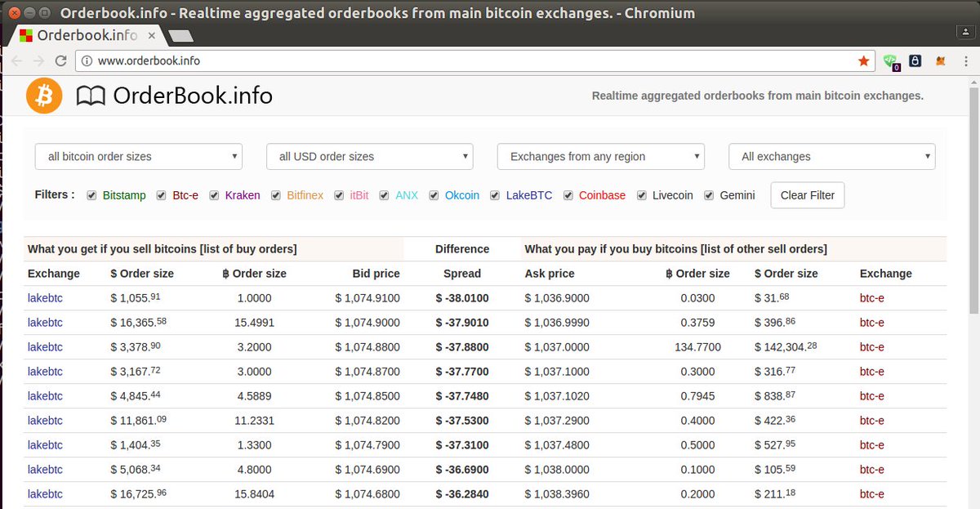Uncheck the Coinbase filter checkbox
The height and width of the screenshot is (509, 980).
tap(568, 195)
